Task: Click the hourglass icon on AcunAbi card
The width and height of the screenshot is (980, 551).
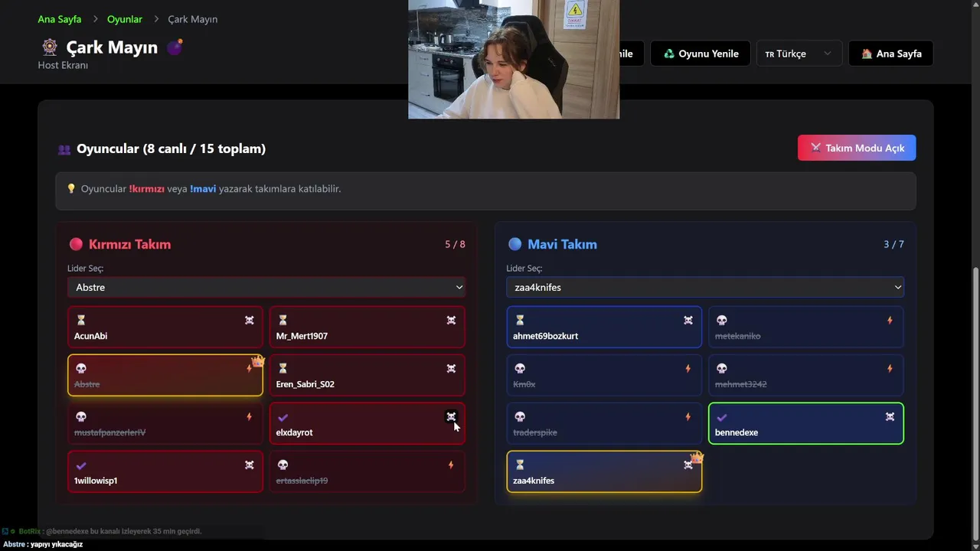Action: (81, 320)
